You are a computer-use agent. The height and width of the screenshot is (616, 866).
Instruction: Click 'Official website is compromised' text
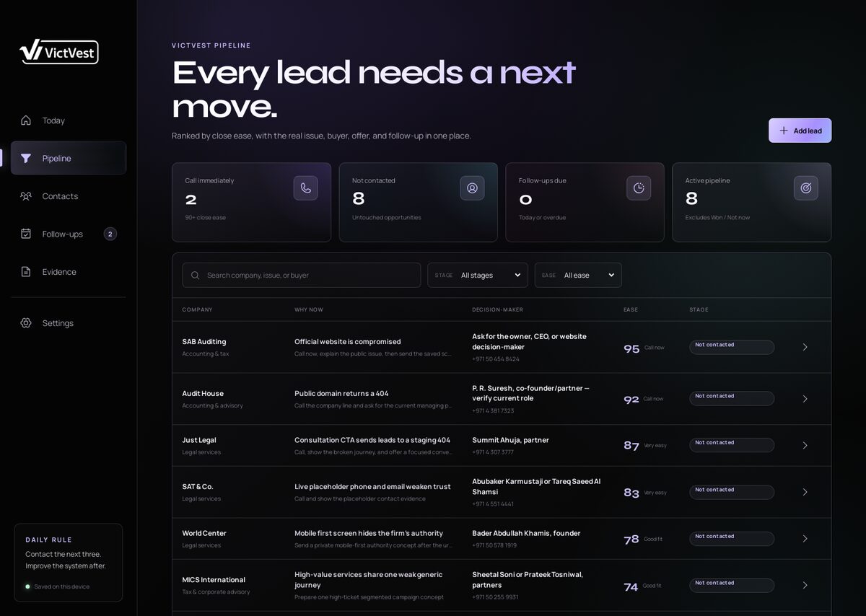pos(347,342)
